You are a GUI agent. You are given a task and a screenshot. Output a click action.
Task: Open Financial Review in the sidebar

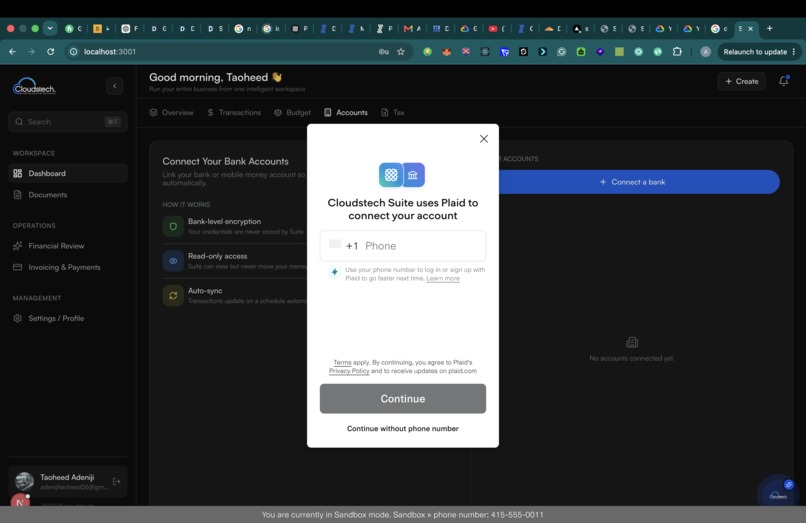click(x=67, y=246)
